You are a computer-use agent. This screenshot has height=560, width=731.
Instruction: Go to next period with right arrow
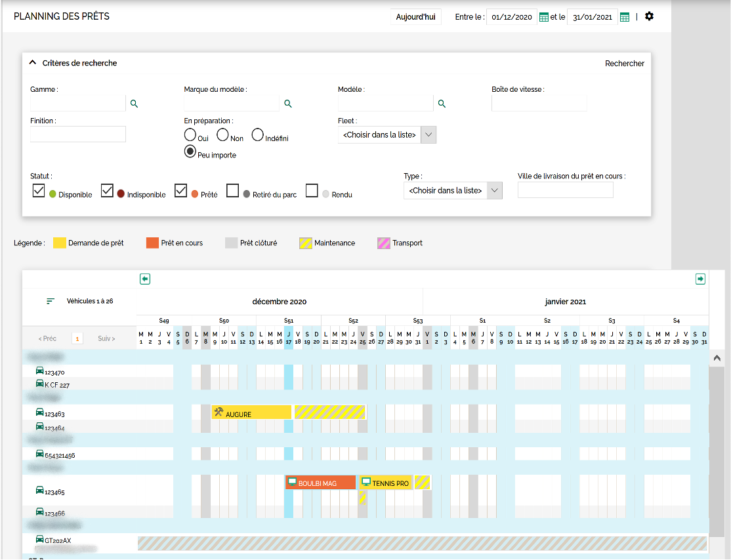[x=700, y=279]
